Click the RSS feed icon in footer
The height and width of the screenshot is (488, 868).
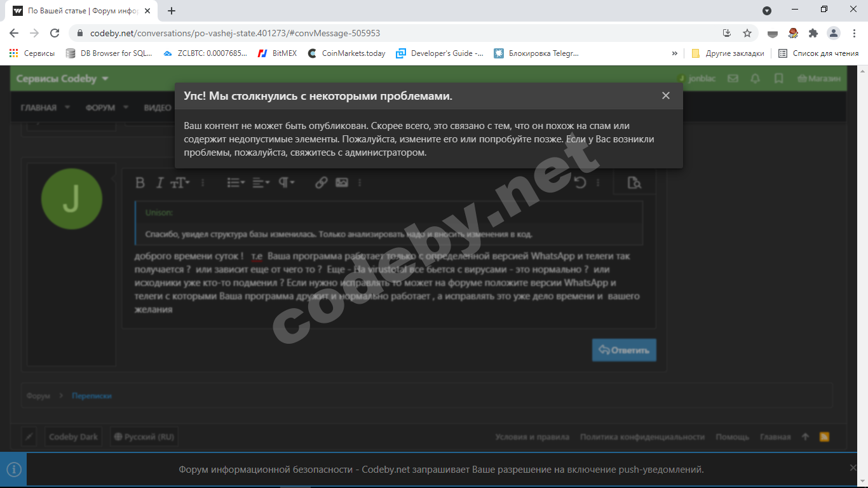point(824,437)
